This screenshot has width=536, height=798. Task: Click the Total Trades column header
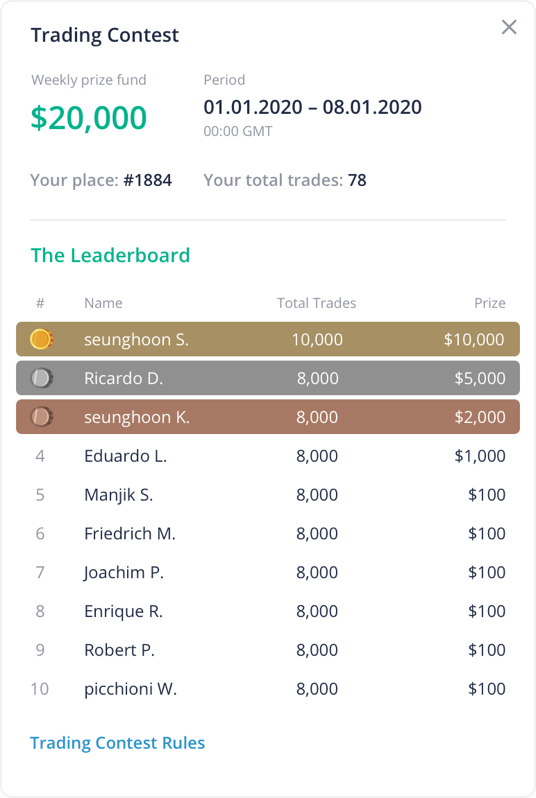(316, 303)
